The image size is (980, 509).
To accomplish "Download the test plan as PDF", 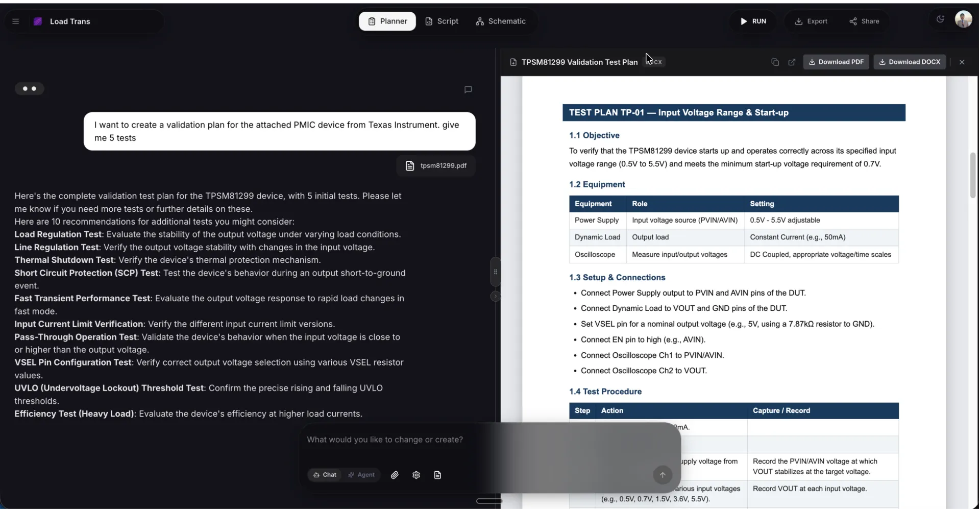I will (x=836, y=62).
